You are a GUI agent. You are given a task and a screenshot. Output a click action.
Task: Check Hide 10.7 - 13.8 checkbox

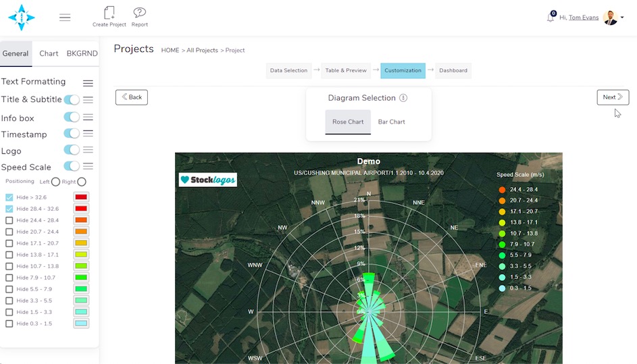click(9, 267)
